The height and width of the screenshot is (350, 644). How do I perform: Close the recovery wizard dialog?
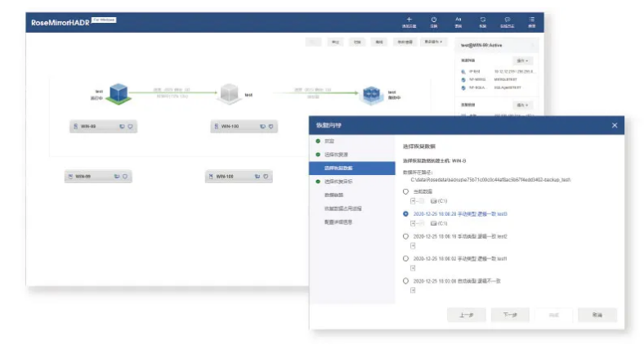click(x=615, y=125)
